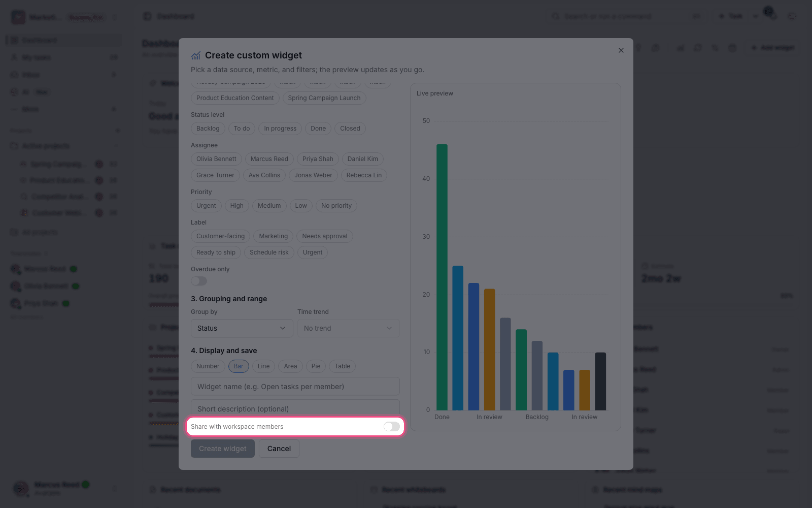The image size is (812, 508).
Task: Select the Marketing label chip
Action: (273, 236)
